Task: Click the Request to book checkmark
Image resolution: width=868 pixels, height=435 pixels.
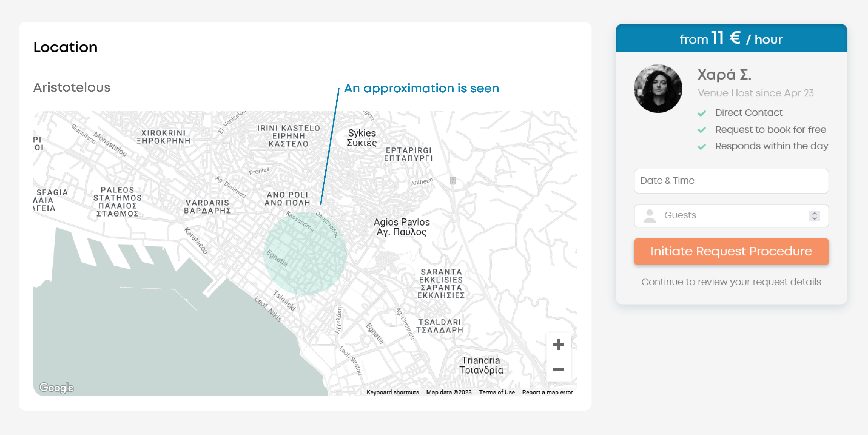Action: point(702,130)
